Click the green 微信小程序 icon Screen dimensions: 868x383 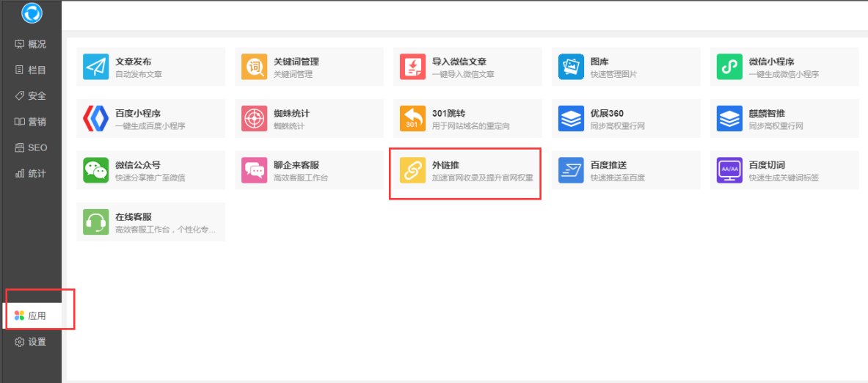729,67
